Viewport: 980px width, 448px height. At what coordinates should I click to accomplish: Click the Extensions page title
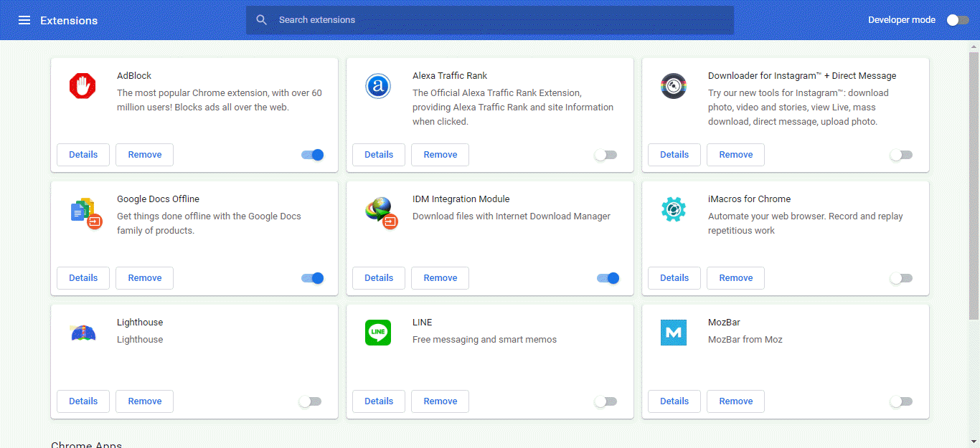pyautogui.click(x=69, y=20)
